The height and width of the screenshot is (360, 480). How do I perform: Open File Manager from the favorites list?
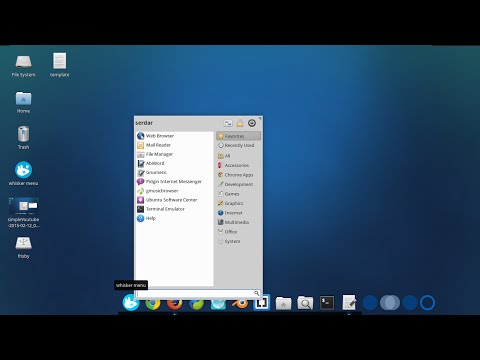click(175, 154)
